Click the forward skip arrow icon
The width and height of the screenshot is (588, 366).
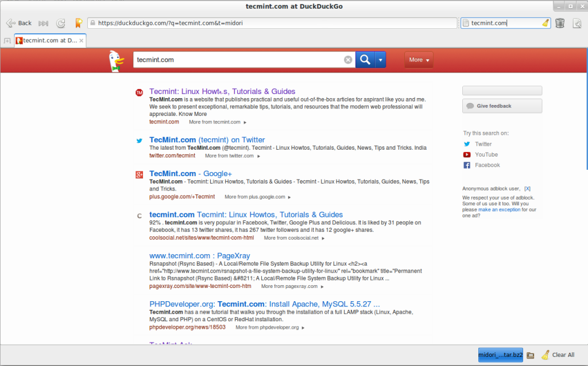(x=43, y=24)
